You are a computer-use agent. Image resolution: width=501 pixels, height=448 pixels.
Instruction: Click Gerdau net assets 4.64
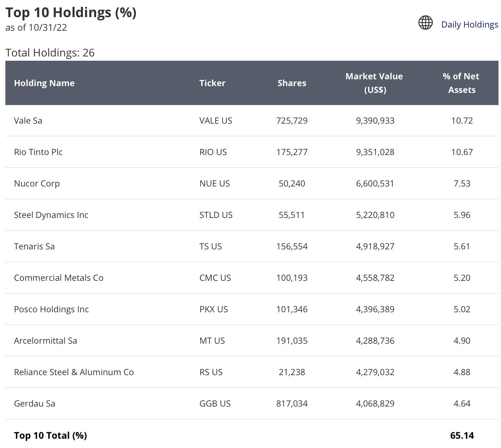pyautogui.click(x=462, y=403)
